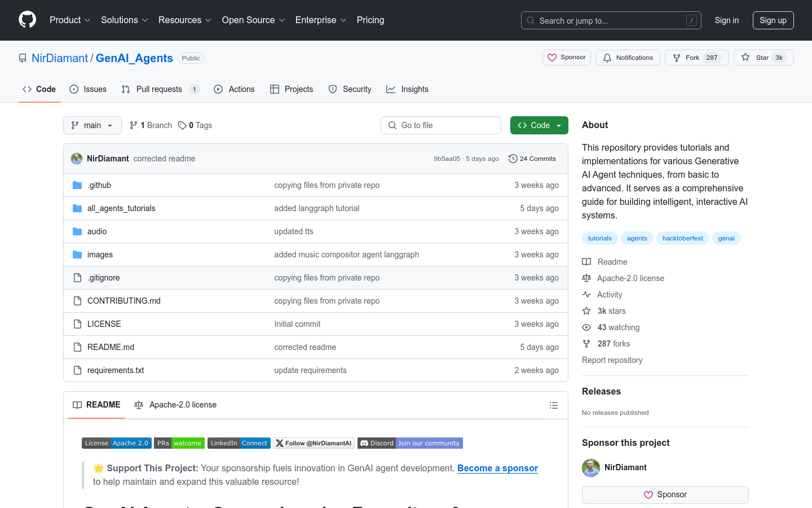Click the all_agents_tutorials folder icon
This screenshot has height=508, width=812.
tap(77, 208)
